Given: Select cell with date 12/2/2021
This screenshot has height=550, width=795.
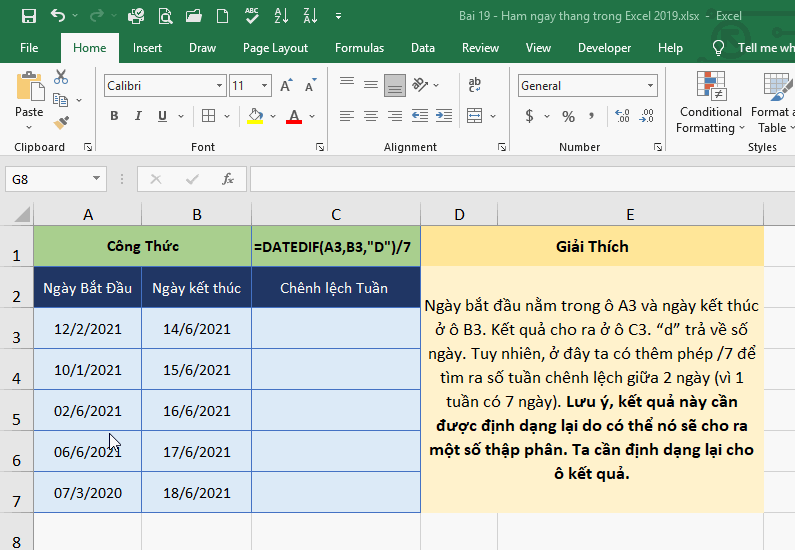Looking at the screenshot, I should pyautogui.click(x=88, y=328).
